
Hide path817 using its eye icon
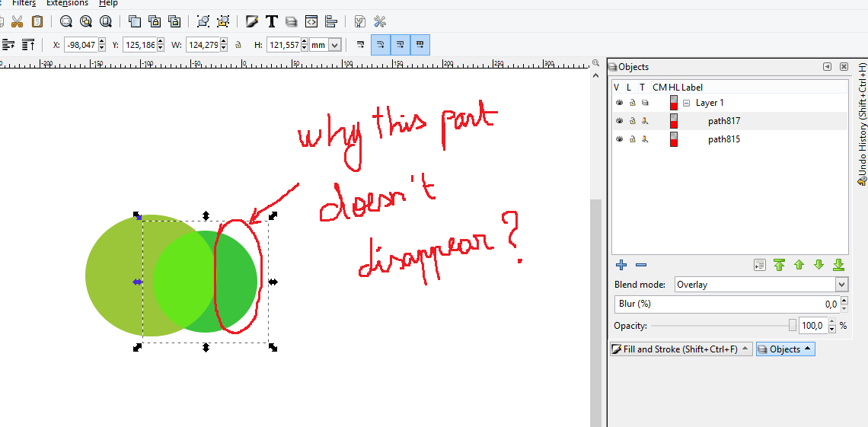pos(619,121)
